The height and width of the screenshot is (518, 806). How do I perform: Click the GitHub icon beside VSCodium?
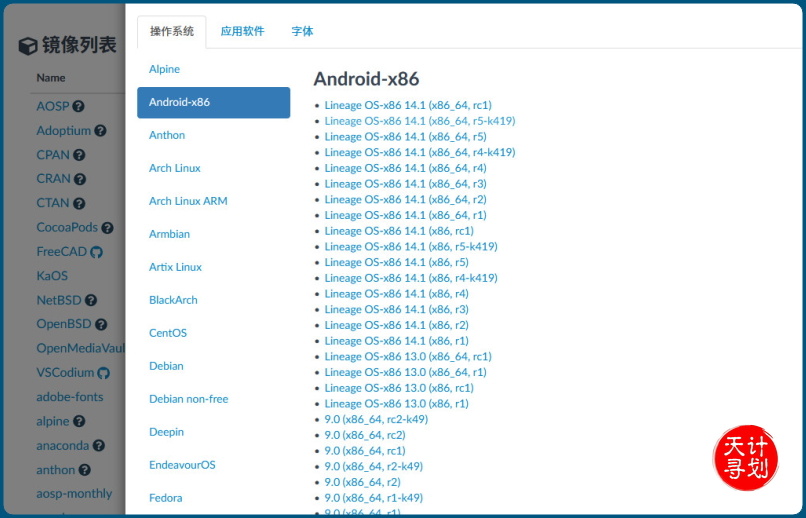coord(104,373)
